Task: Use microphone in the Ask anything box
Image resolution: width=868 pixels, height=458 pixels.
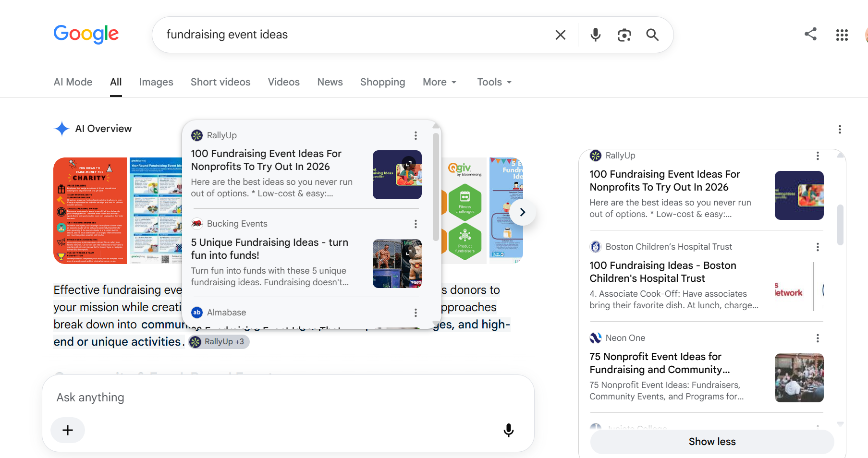Action: pyautogui.click(x=509, y=430)
